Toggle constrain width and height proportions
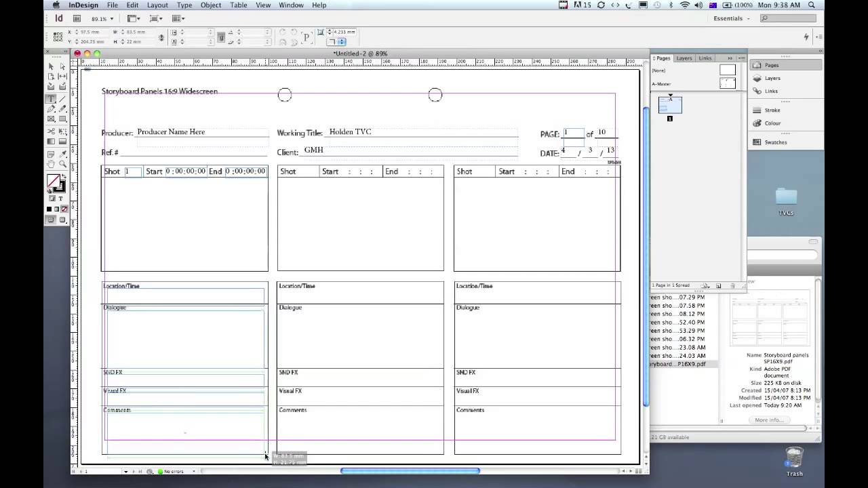868x488 pixels. (161, 37)
